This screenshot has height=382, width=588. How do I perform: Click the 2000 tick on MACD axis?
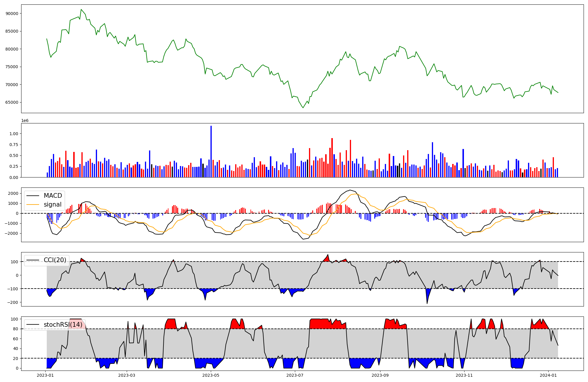[13, 193]
